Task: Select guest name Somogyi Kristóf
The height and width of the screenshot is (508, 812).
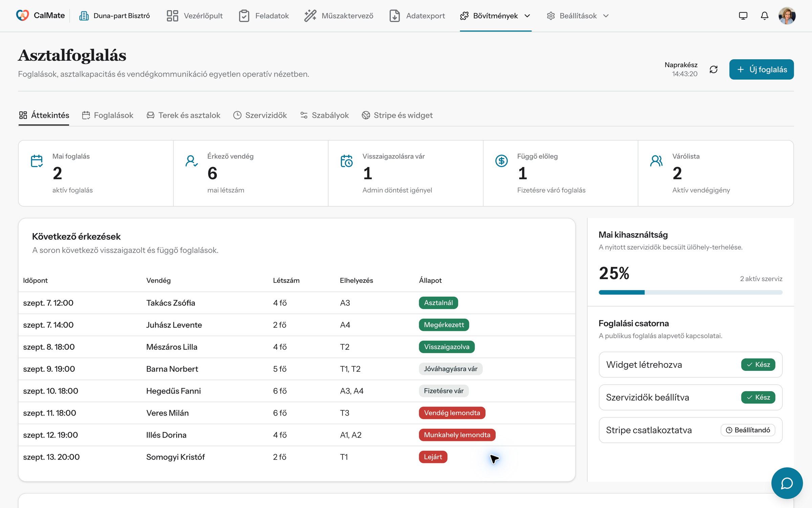Action: 175,457
